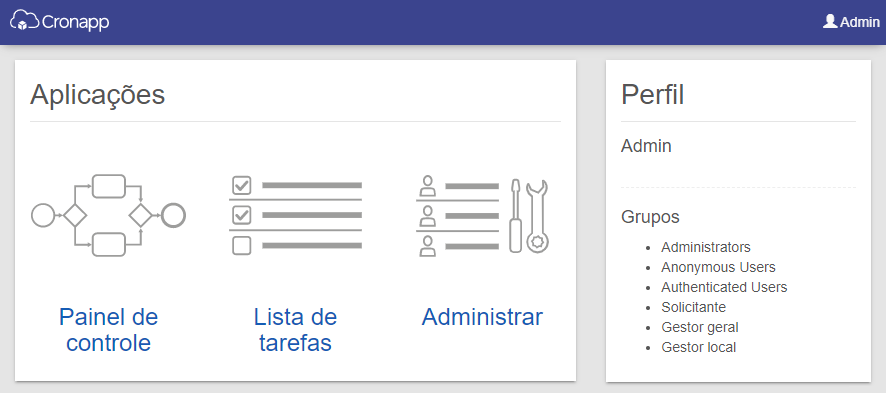The image size is (886, 393).
Task: Follow the Painel de controle link
Action: [x=108, y=330]
